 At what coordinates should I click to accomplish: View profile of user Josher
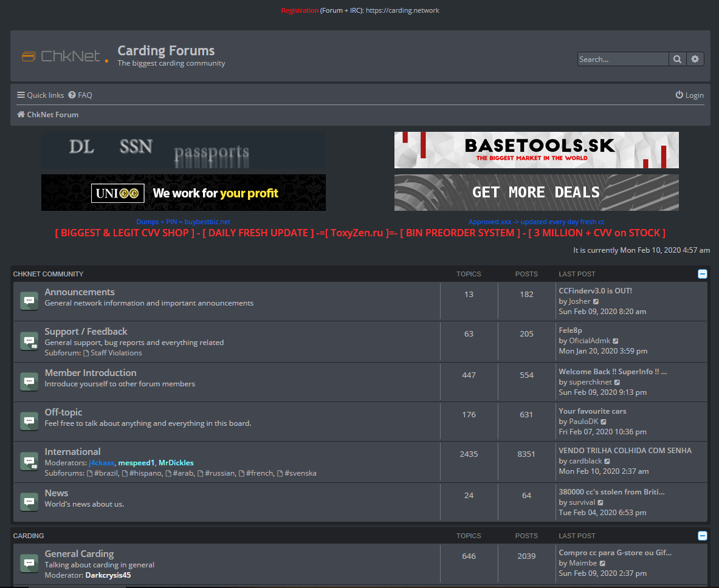[x=580, y=301]
